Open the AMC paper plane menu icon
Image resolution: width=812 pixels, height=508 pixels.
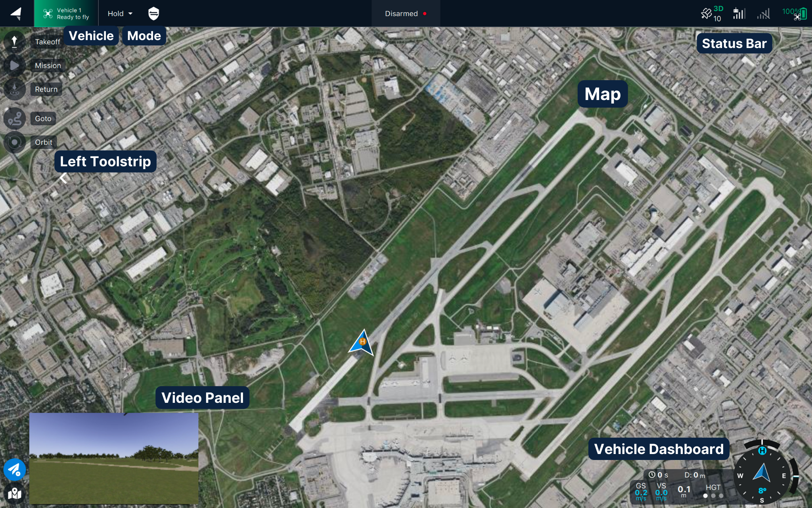click(x=16, y=13)
